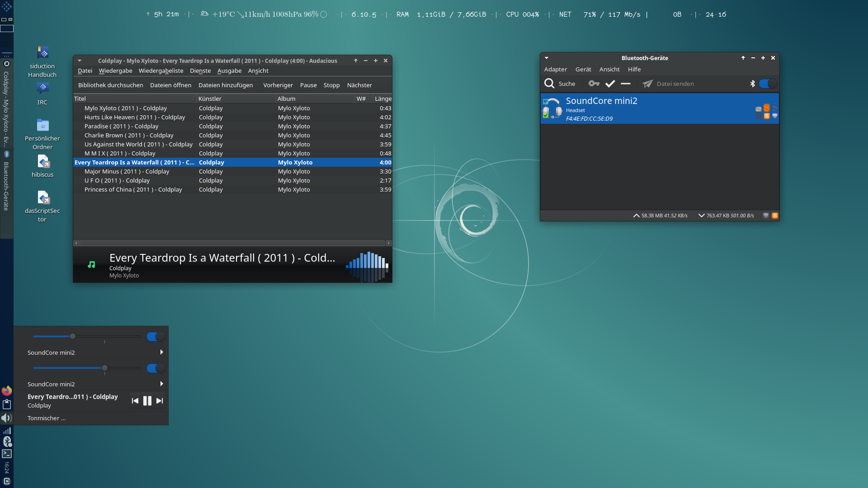
Task: Select track Paradise ( 2011 ) - Coldplay
Action: [x=232, y=126]
